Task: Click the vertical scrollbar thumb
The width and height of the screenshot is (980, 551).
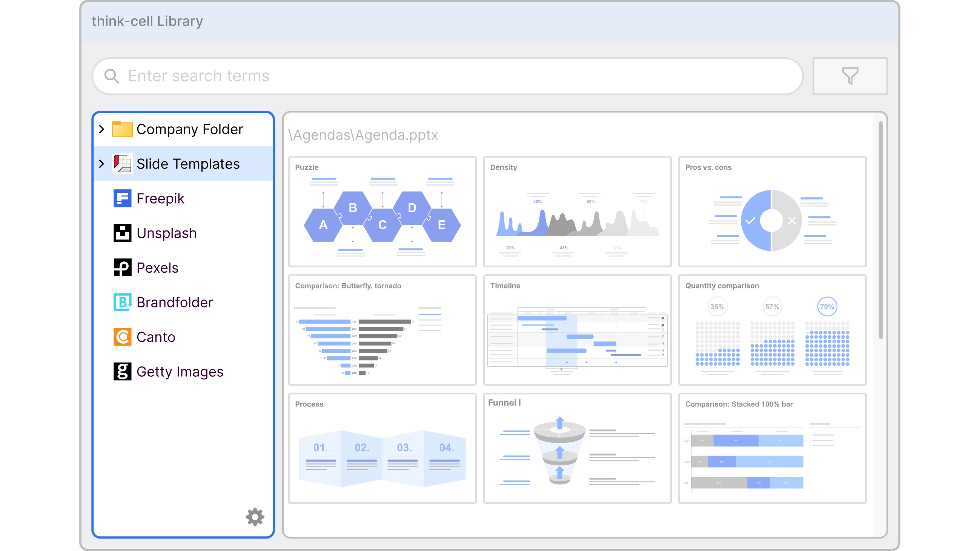Action: point(880,230)
